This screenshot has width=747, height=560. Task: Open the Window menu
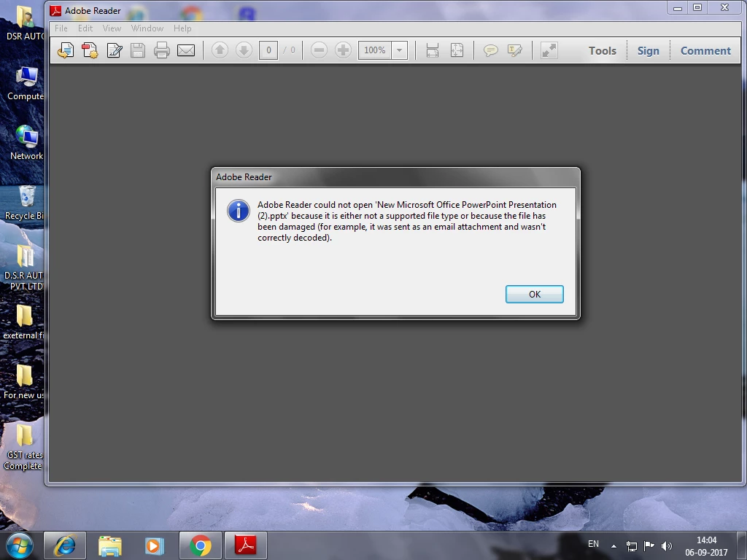[147, 28]
